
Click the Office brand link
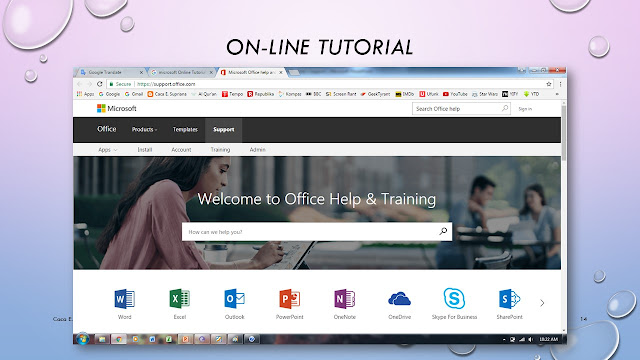coord(107,129)
